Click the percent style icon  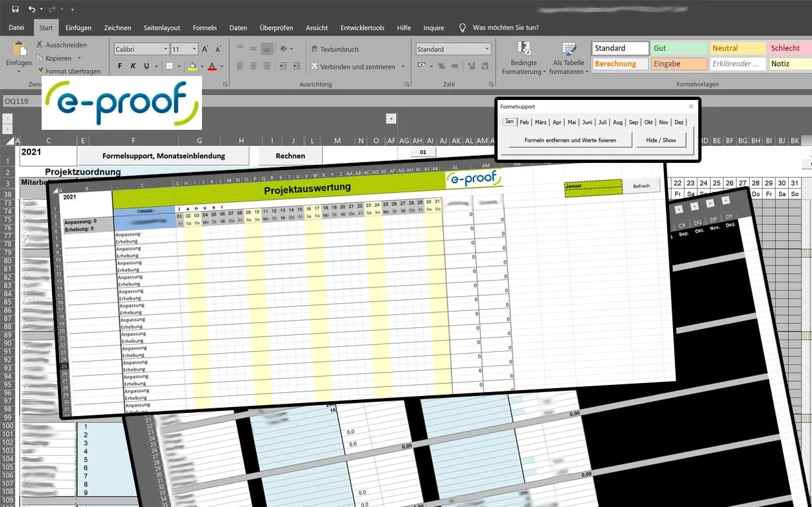pos(441,66)
